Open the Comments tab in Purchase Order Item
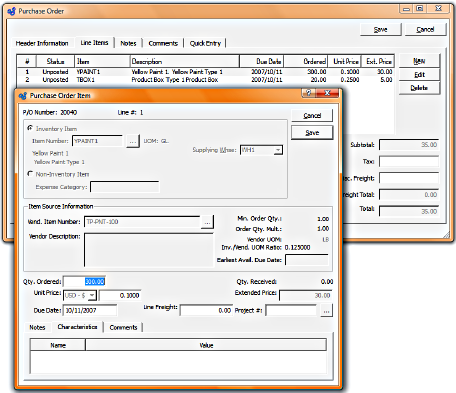This screenshot has width=456, height=393. 123,327
